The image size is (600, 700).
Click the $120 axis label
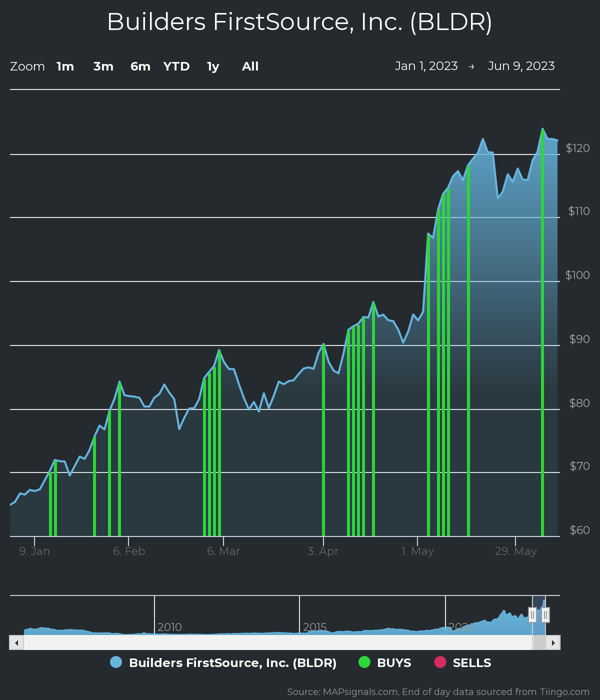coord(577,148)
